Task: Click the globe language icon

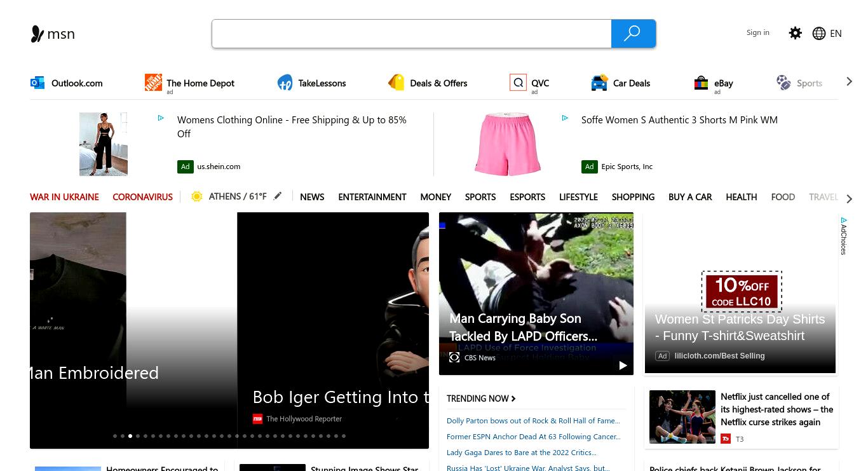Action: pos(819,34)
